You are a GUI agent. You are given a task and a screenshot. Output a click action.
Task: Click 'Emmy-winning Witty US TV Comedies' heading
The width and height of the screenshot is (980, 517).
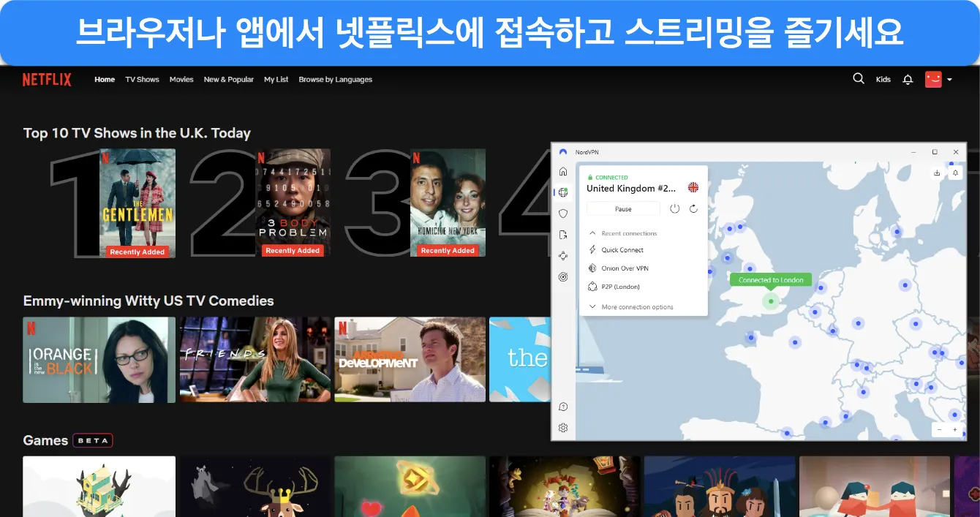pyautogui.click(x=148, y=301)
